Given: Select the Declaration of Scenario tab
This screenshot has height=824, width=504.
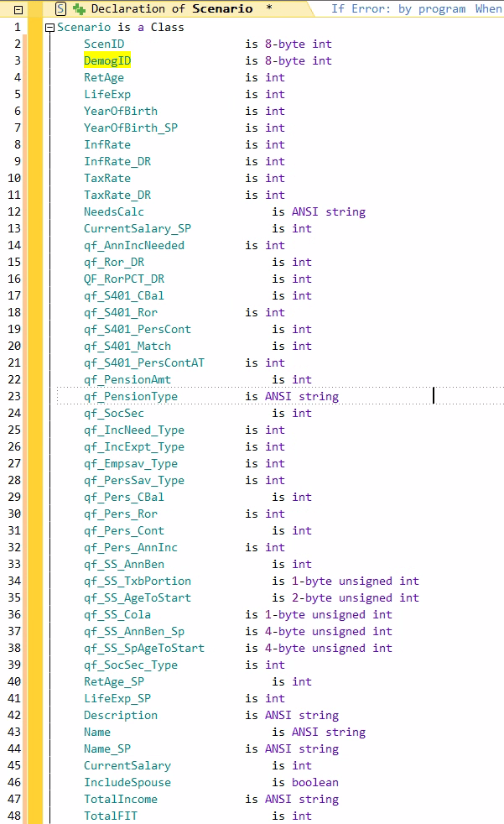Looking at the screenshot, I should click(x=172, y=8).
